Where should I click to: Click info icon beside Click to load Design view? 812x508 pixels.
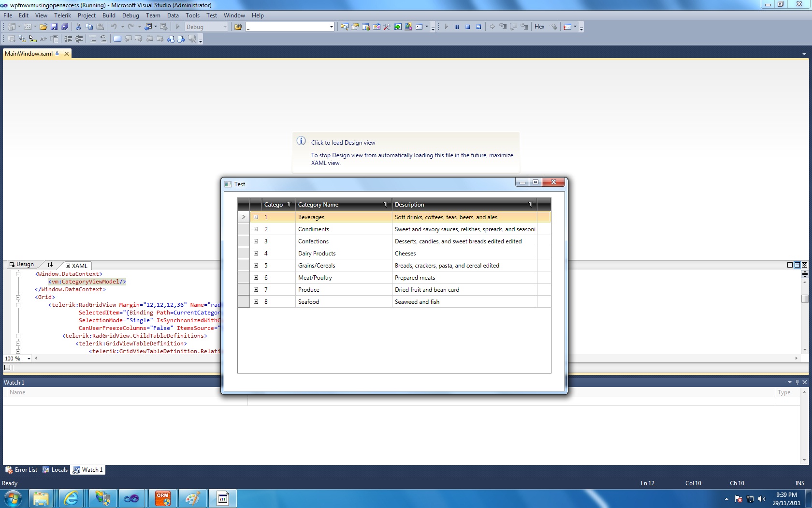(301, 141)
